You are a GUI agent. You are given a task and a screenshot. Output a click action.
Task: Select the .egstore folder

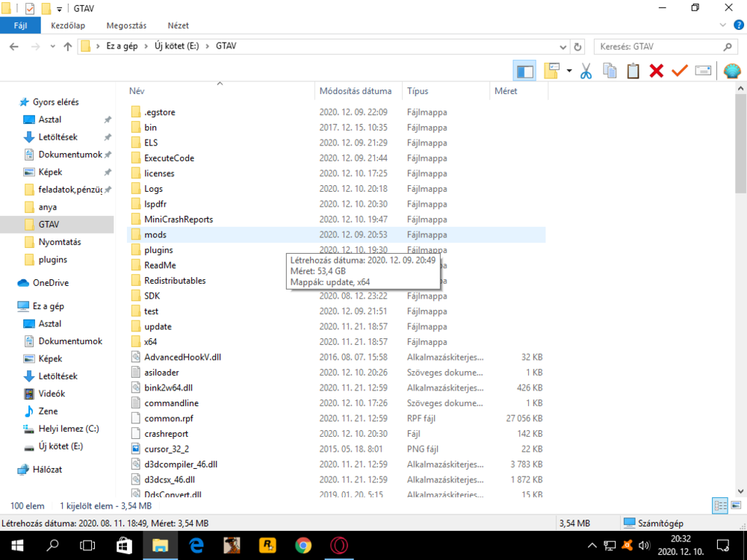(160, 113)
